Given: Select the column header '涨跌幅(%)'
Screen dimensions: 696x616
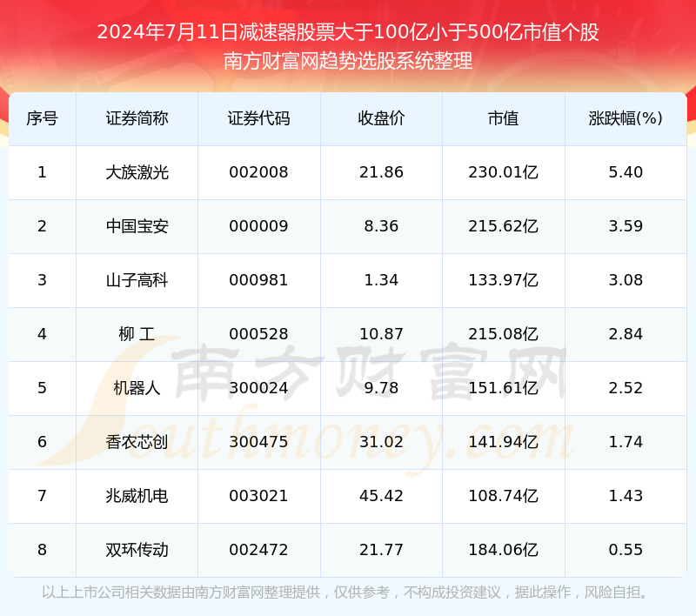Looking at the screenshot, I should (626, 118).
